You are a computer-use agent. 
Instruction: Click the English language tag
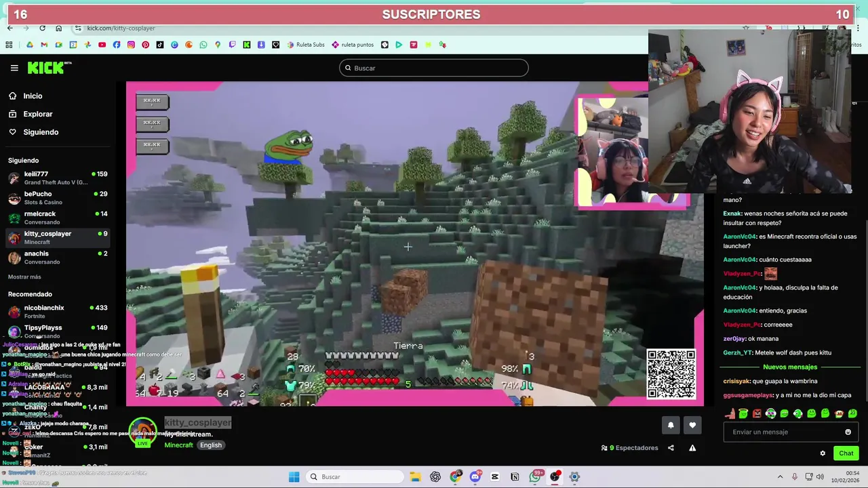click(x=211, y=445)
